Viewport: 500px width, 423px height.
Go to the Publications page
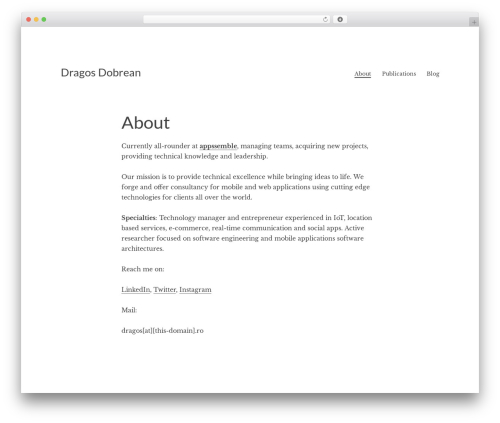(399, 74)
